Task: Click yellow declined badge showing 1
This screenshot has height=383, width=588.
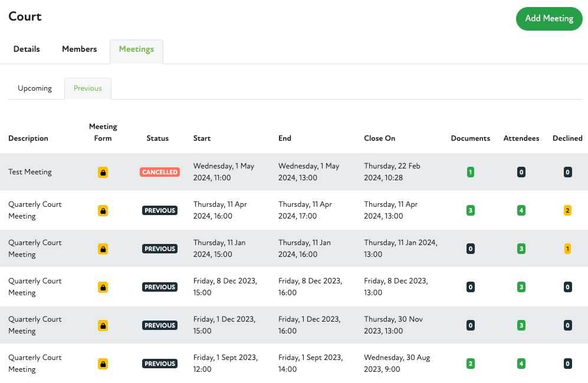Action: pos(567,249)
